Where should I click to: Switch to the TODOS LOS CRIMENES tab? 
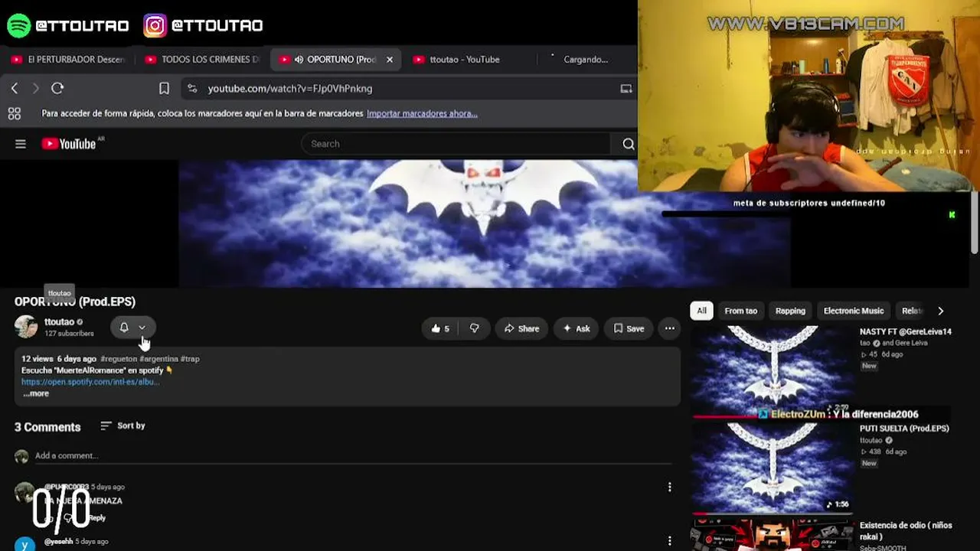tap(203, 60)
